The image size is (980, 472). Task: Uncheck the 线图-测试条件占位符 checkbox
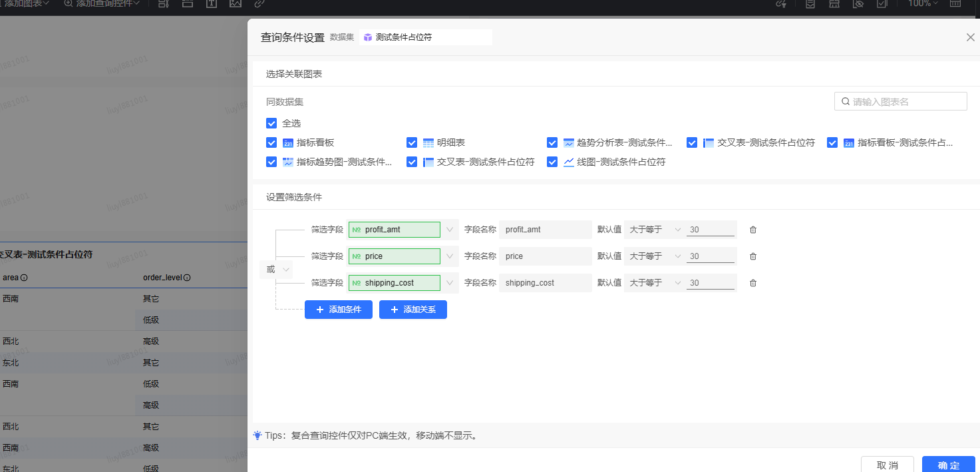point(552,162)
